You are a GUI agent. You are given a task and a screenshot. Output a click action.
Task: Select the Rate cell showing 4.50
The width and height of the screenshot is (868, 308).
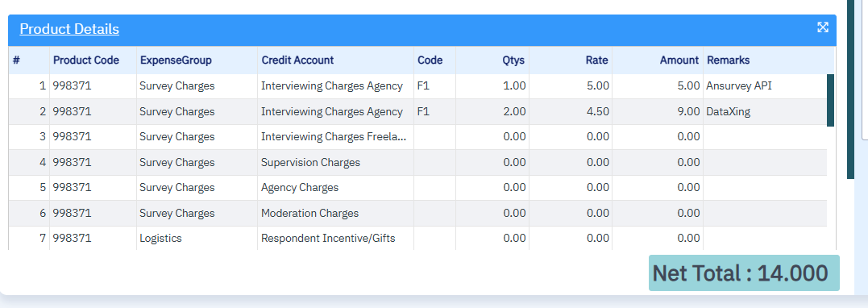571,111
